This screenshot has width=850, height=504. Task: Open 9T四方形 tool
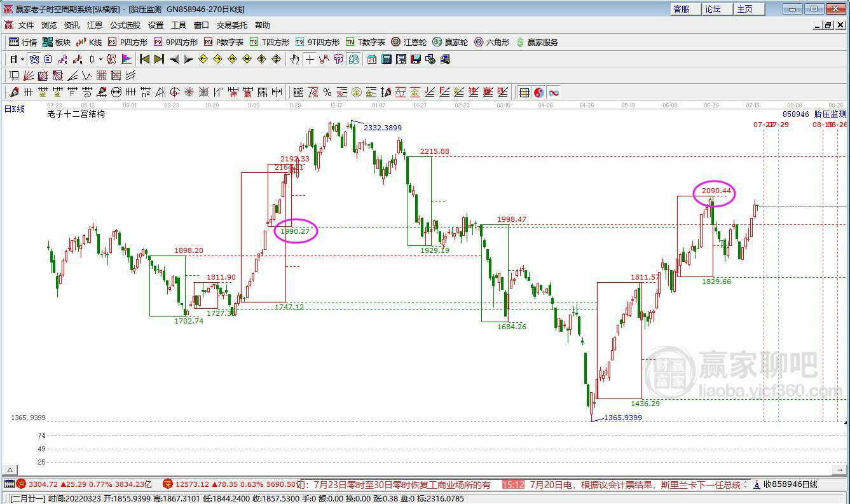pyautogui.click(x=318, y=42)
